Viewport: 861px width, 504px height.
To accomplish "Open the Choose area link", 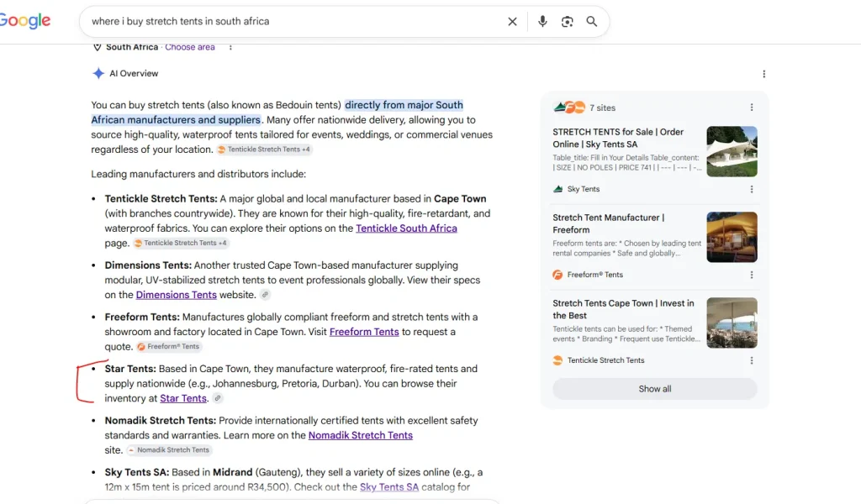I will (x=190, y=47).
